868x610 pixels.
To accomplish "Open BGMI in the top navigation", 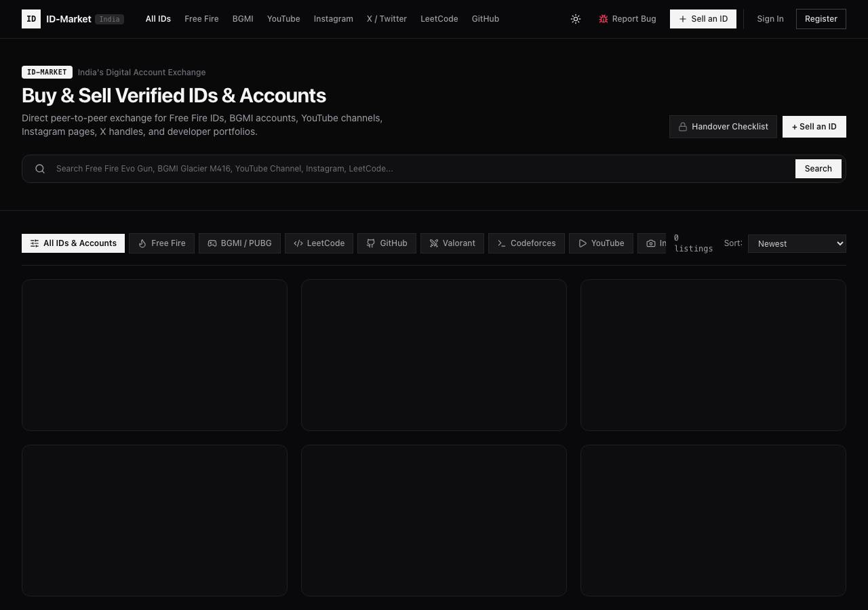I will tap(243, 19).
